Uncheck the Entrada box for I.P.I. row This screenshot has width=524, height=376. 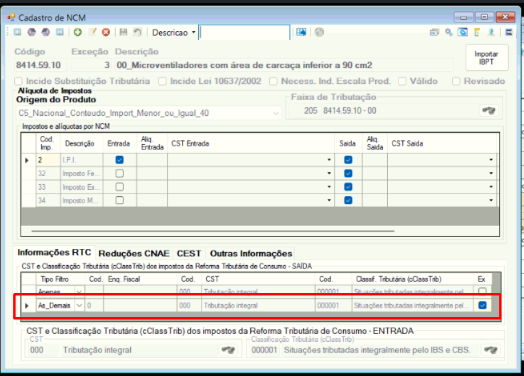(x=119, y=160)
